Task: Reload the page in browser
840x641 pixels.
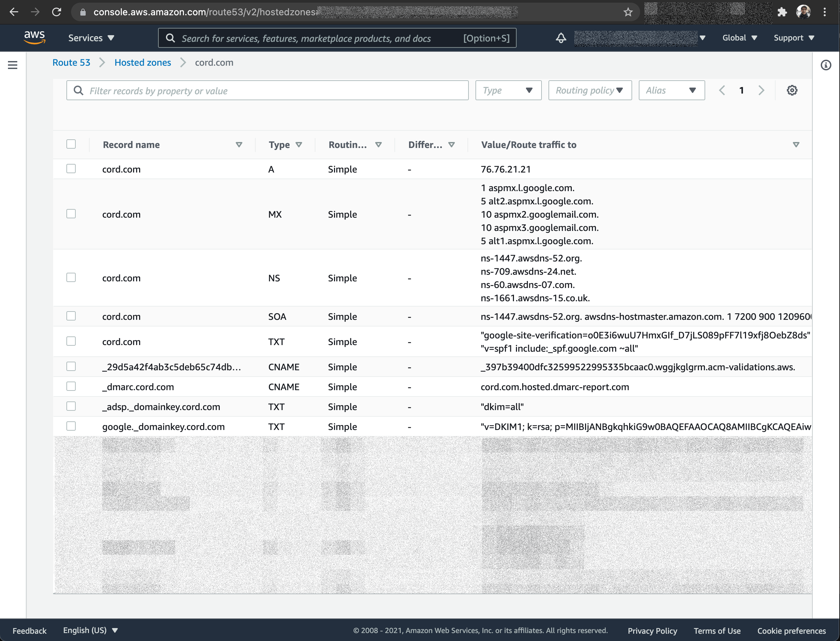Action: 56,12
